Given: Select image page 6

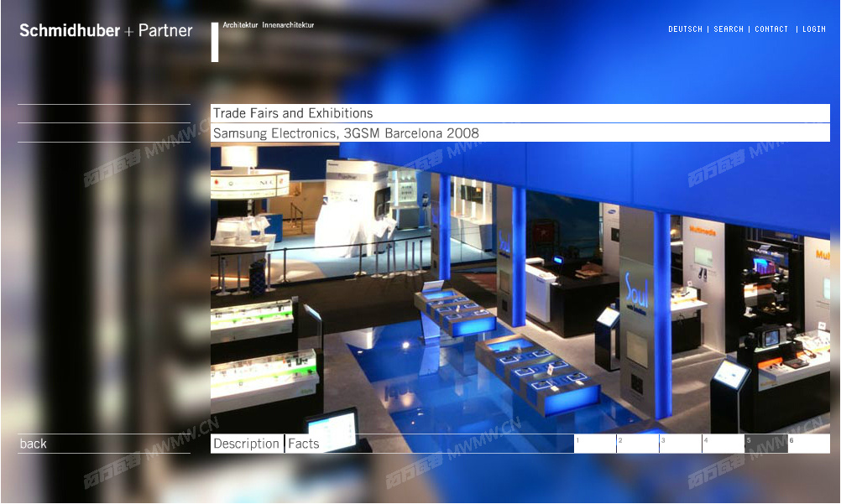Looking at the screenshot, I should (809, 444).
